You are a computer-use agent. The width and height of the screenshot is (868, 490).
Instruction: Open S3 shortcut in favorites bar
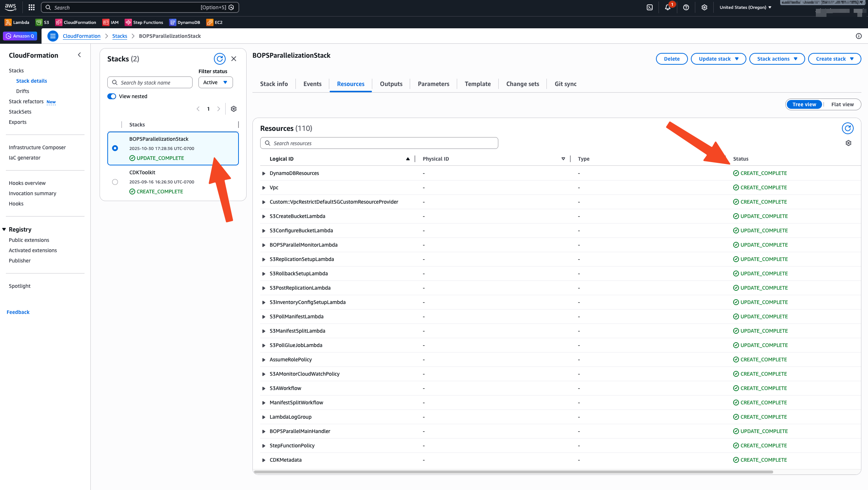42,22
